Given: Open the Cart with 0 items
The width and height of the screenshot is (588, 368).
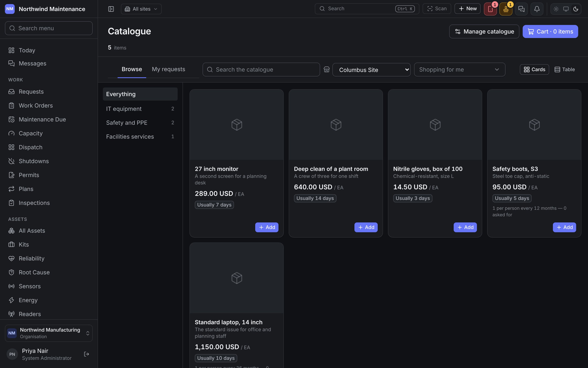Looking at the screenshot, I should (550, 31).
